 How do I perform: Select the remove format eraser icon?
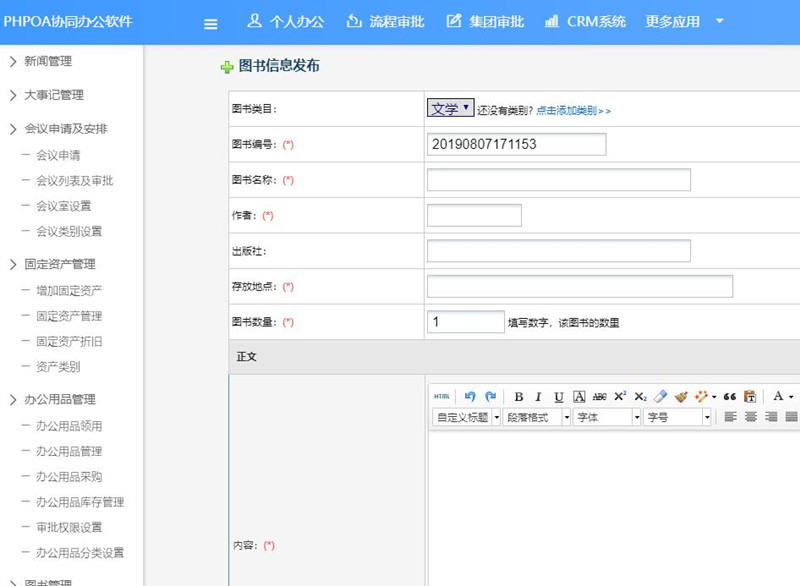point(660,397)
